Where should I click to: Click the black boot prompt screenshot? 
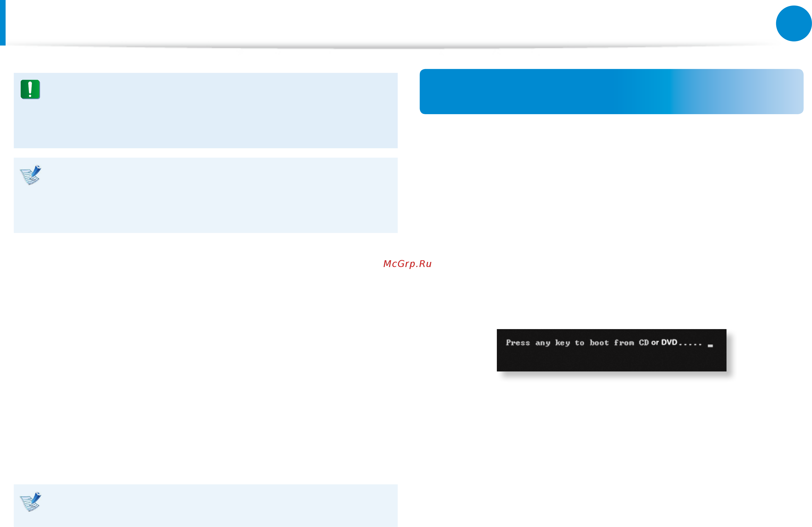611,350
